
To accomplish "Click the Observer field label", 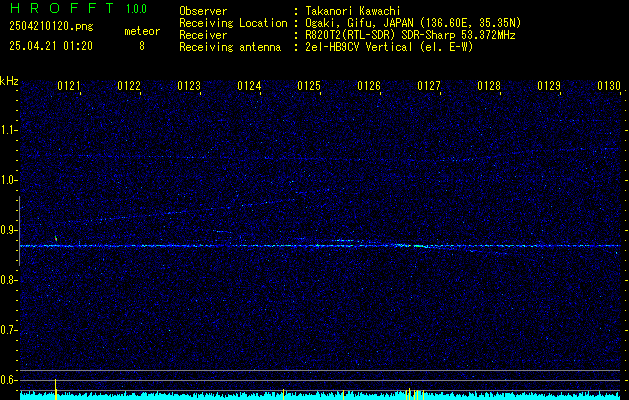I will point(203,11).
